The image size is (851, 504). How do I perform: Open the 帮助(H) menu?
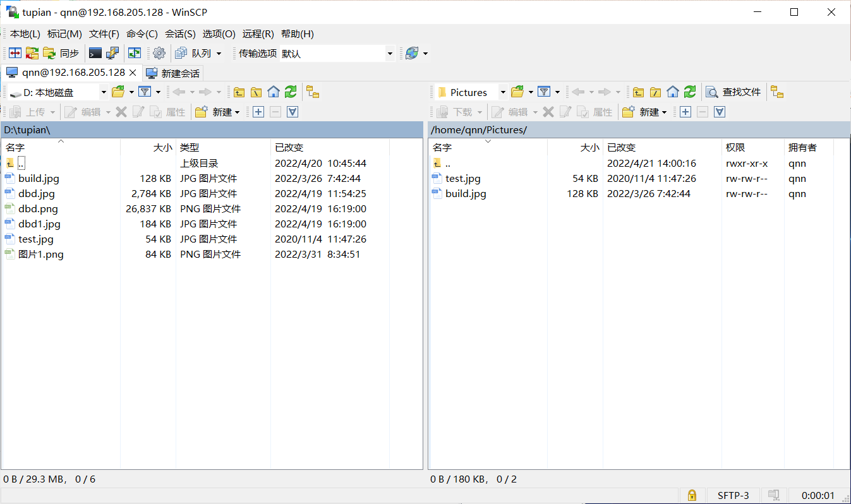click(297, 34)
